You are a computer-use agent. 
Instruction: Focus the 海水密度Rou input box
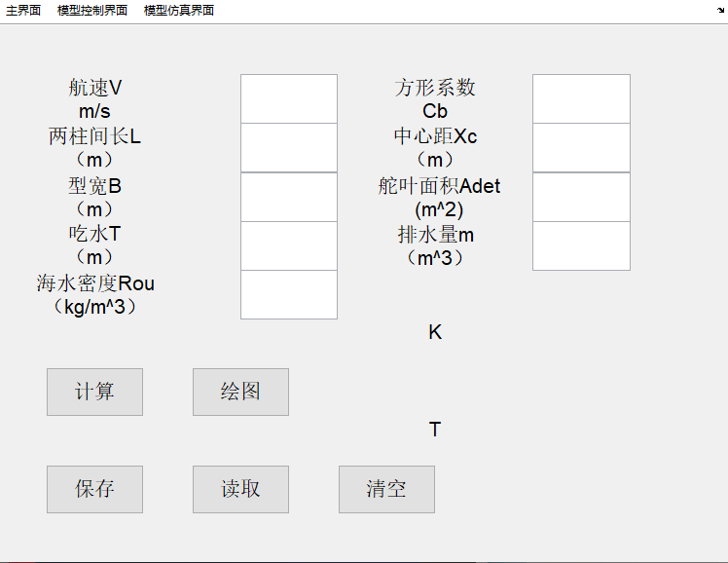[x=289, y=294]
